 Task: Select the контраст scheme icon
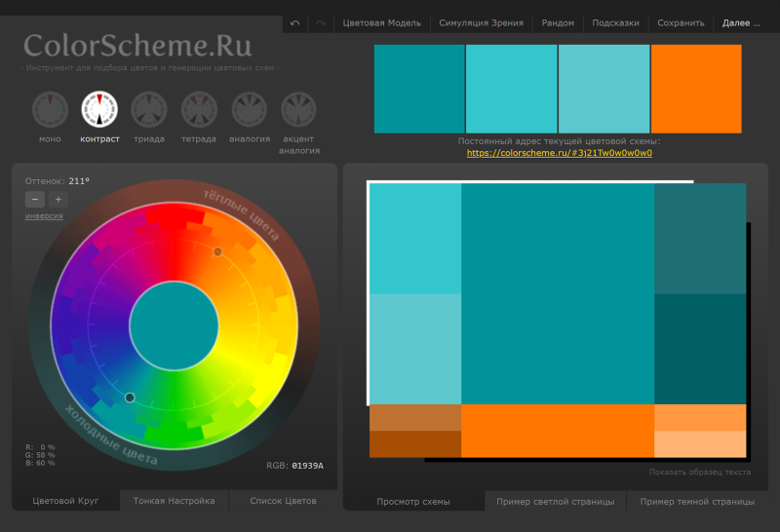[99, 109]
